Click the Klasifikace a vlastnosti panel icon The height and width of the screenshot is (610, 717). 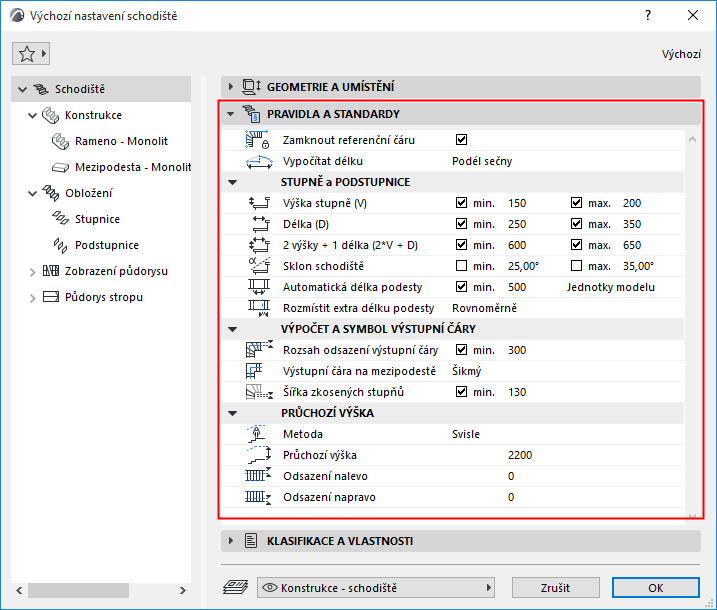[251, 541]
